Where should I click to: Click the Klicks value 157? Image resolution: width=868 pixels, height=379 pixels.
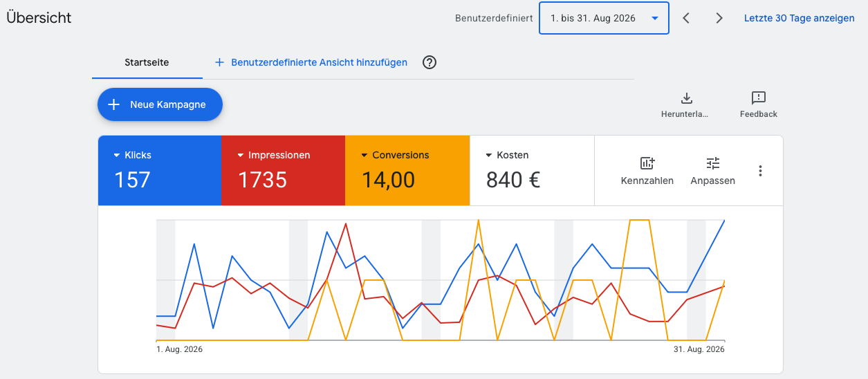point(132,180)
